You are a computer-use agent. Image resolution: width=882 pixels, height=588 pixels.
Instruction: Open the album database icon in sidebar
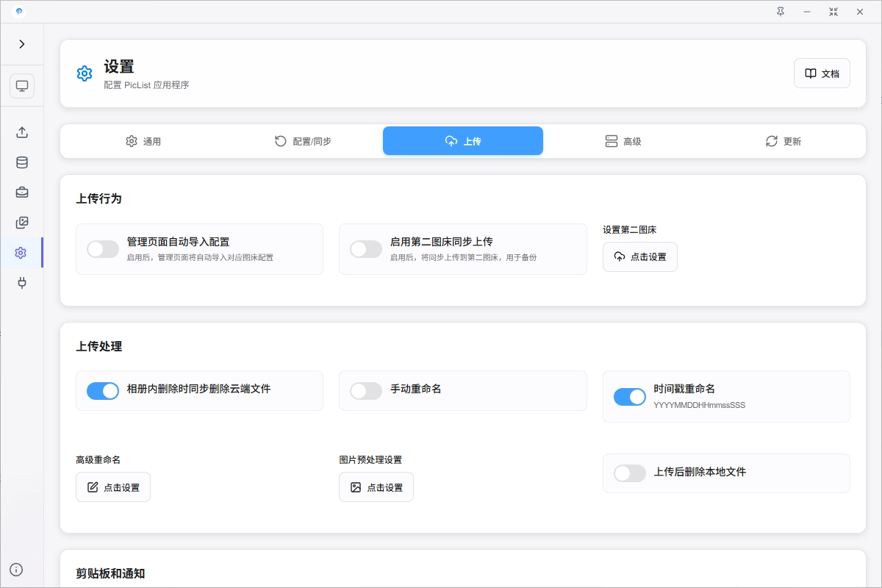[x=22, y=162]
